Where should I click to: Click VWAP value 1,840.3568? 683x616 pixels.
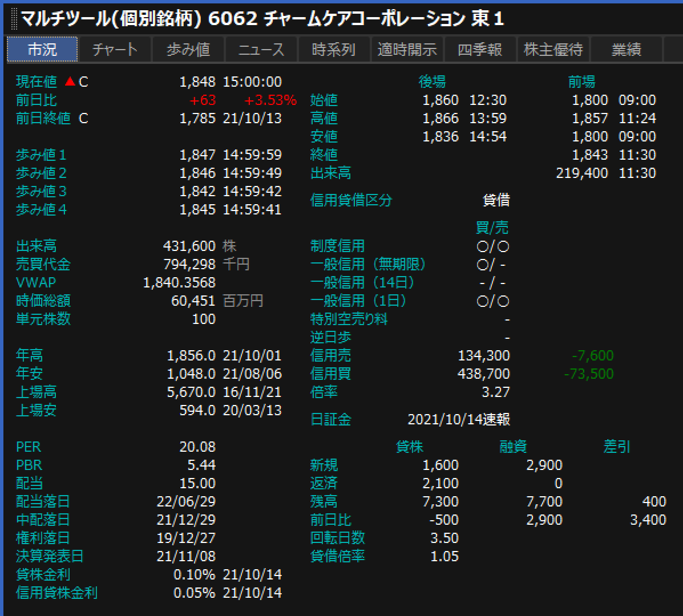pos(179,282)
